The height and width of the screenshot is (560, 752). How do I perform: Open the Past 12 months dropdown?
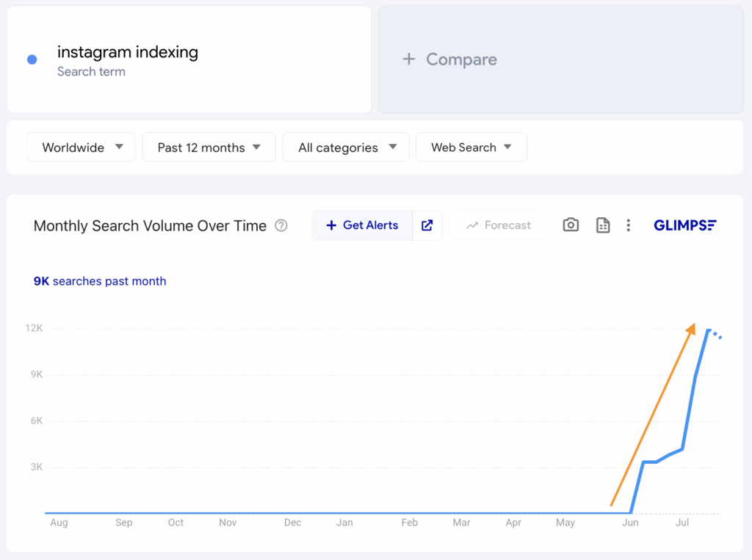coord(209,147)
